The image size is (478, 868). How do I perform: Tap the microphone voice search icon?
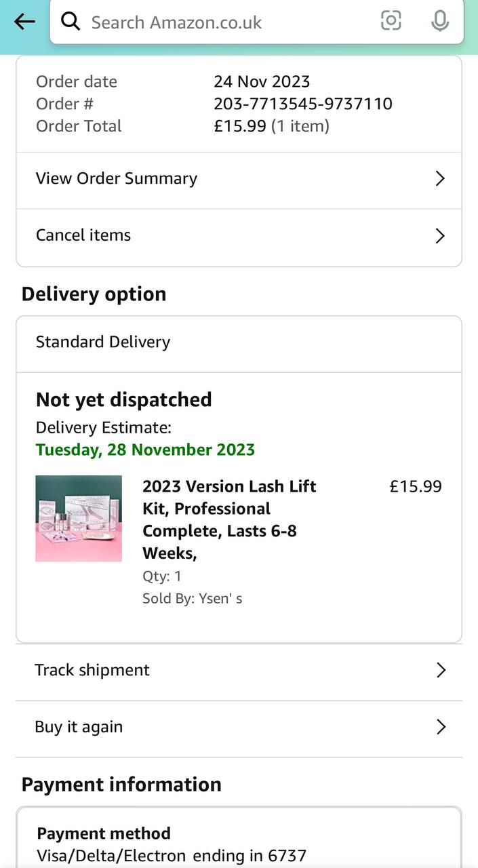[x=440, y=22]
